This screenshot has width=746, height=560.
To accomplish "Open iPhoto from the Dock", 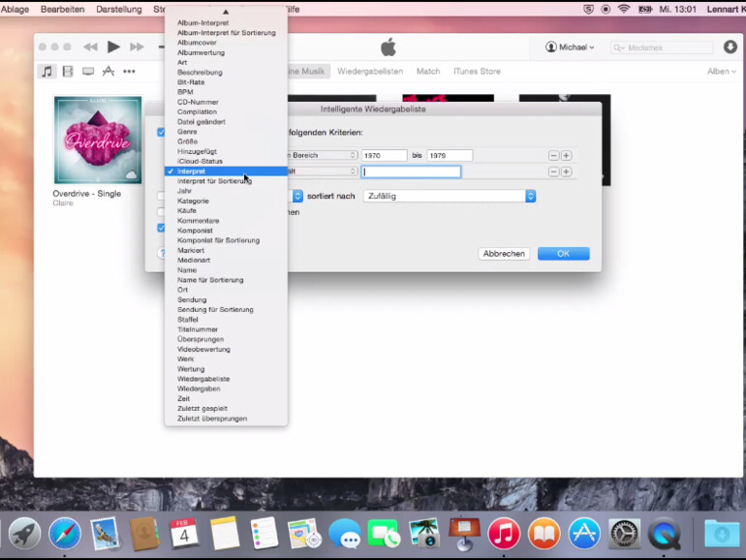I will [424, 533].
